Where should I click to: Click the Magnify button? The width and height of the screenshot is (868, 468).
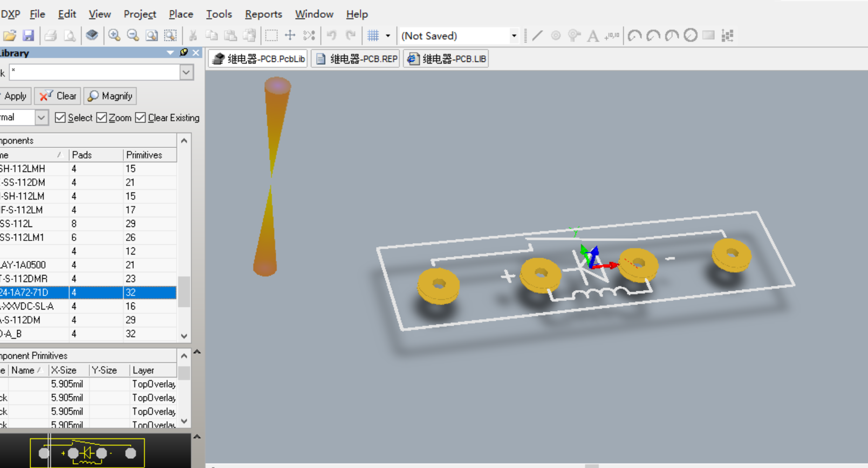point(110,96)
